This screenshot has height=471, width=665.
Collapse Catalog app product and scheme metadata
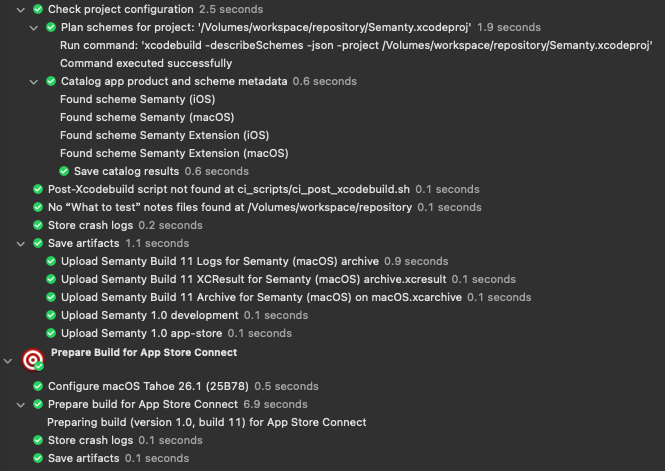tap(35, 81)
